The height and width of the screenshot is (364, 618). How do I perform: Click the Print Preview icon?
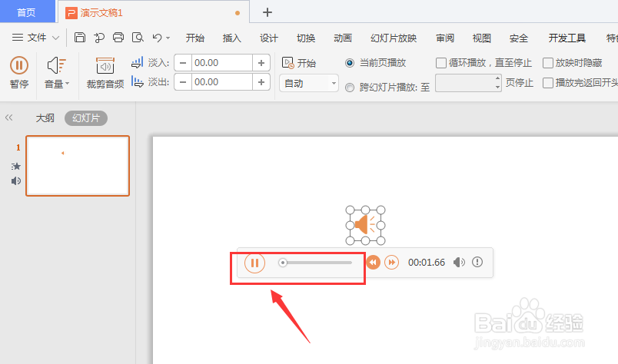click(x=138, y=38)
